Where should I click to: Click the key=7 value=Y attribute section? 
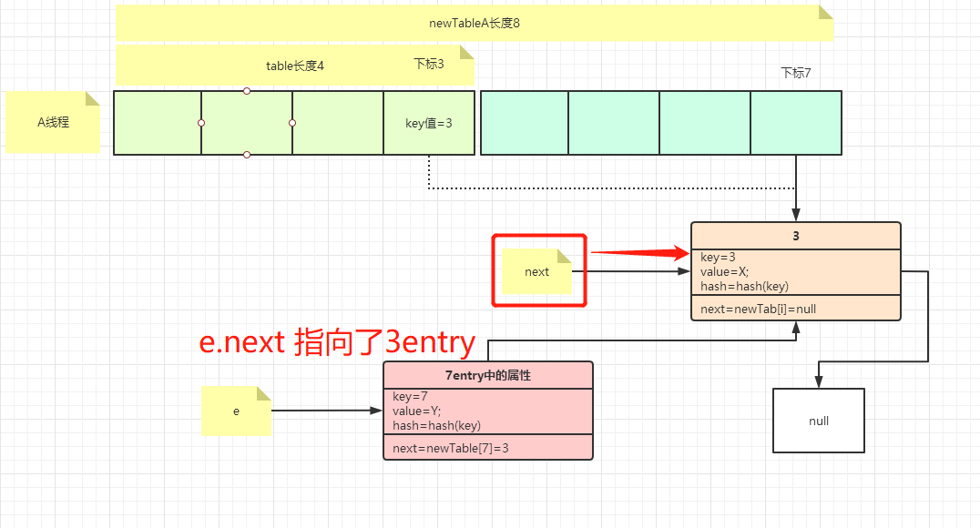pyautogui.click(x=487, y=411)
